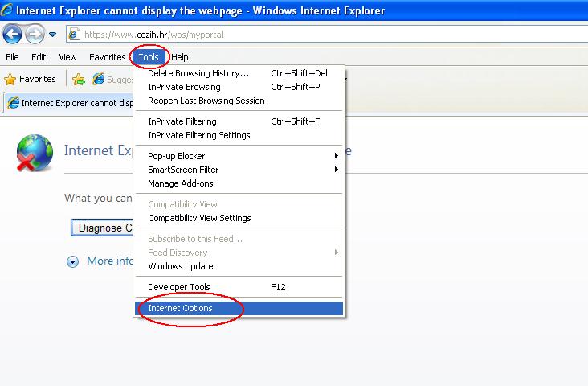Click the Forward navigation arrow button
The width and height of the screenshot is (588, 386).
tap(35, 34)
